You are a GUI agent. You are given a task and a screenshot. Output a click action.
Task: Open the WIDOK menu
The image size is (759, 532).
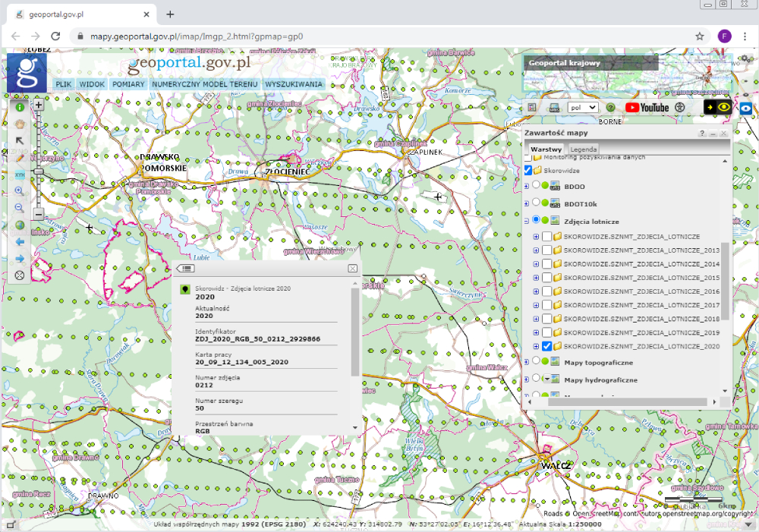tap(92, 84)
